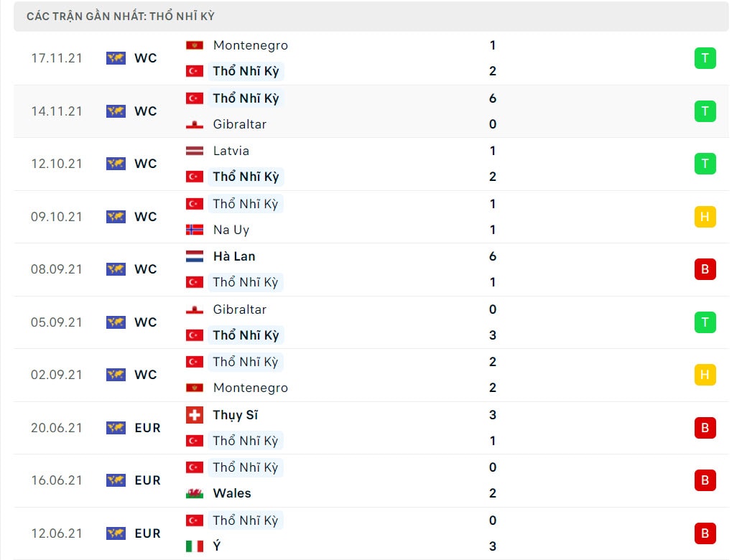Click the Wales dragon flag icon
This screenshot has width=742, height=560.
tap(195, 493)
